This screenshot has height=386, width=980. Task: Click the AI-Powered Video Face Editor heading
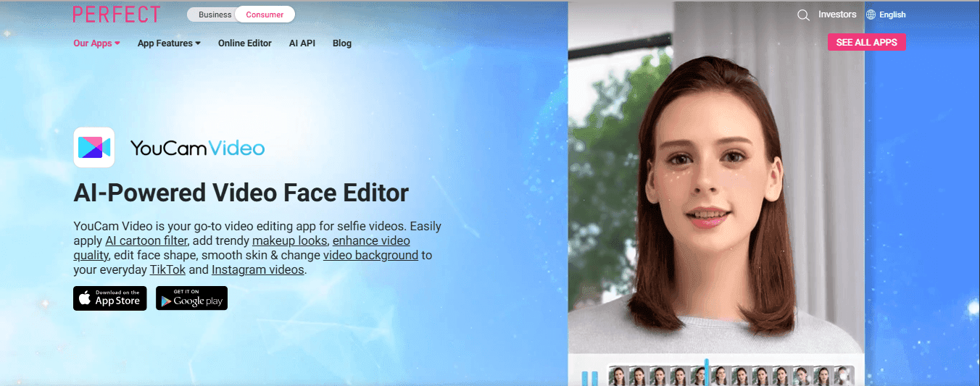click(x=241, y=193)
